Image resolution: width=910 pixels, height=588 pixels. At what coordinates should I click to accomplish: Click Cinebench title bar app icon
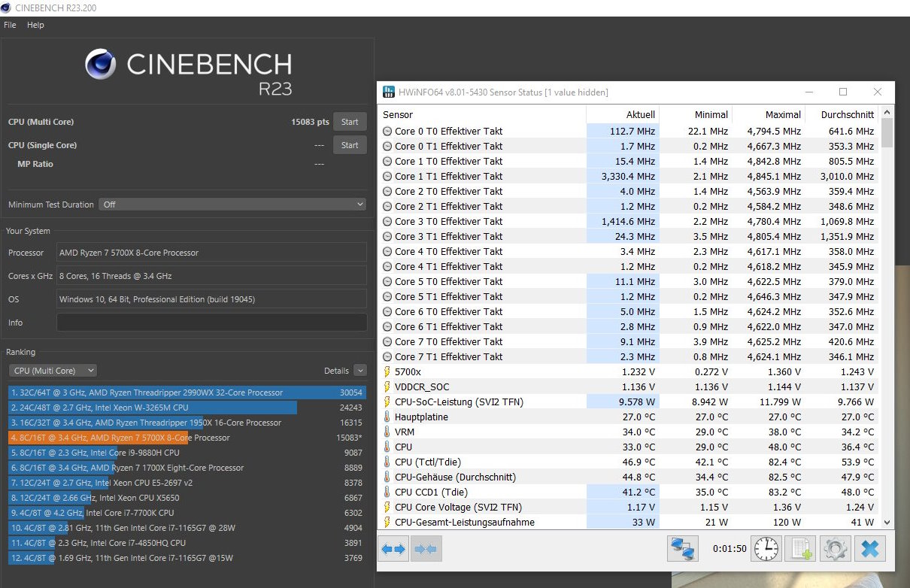[7, 8]
